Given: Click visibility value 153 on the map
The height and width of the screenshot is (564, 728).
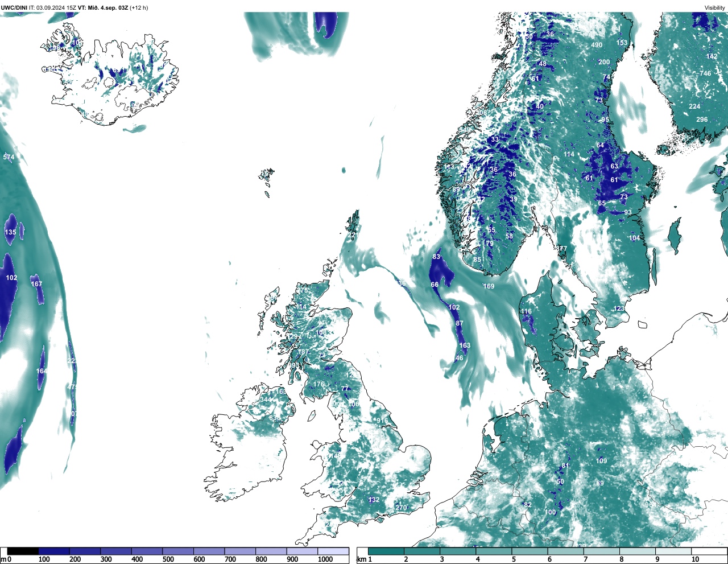Looking at the screenshot, I should coord(622,43).
